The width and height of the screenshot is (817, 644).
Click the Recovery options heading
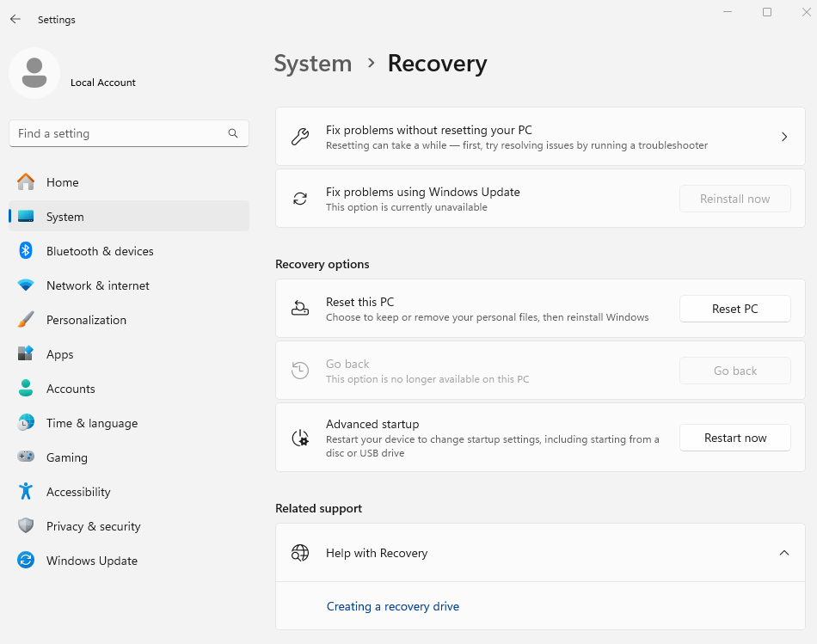(322, 264)
